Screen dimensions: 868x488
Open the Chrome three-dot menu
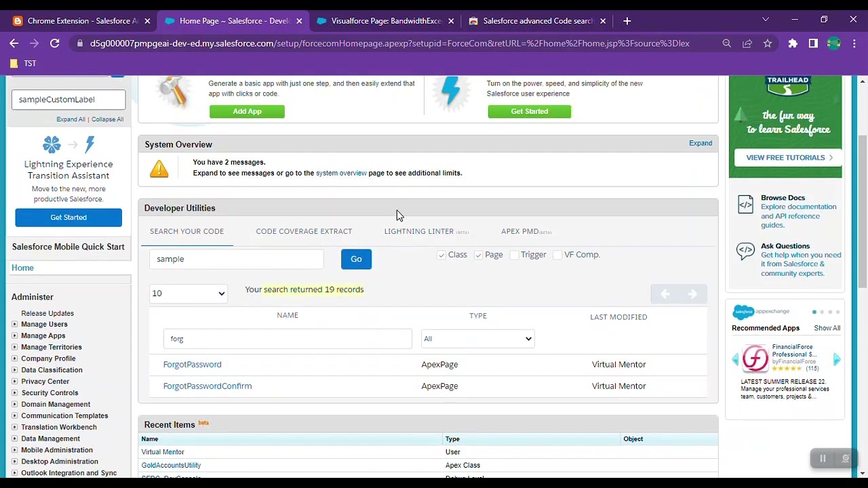pos(854,43)
